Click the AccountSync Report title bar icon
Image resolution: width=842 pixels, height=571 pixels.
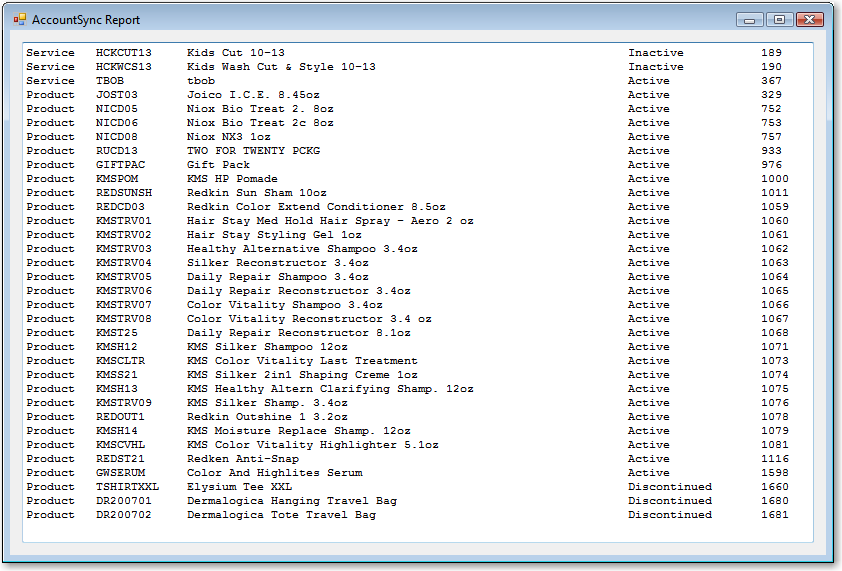20,20
